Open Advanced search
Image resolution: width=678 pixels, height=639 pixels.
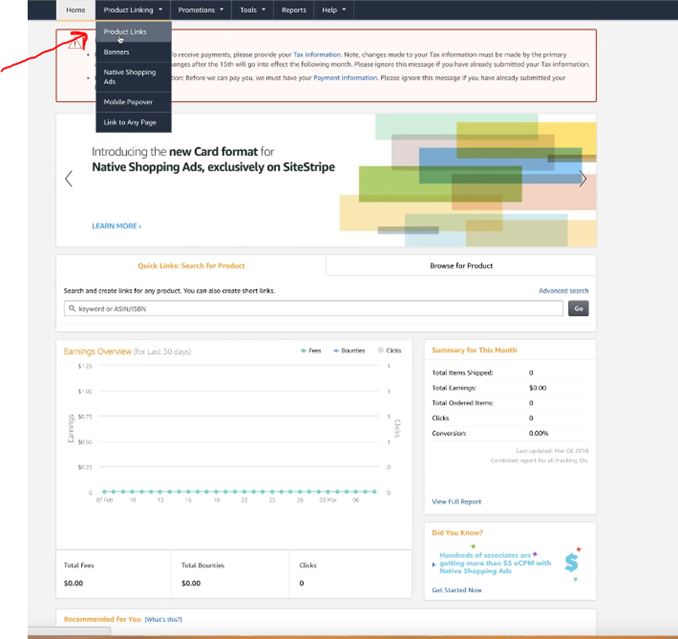point(563,291)
